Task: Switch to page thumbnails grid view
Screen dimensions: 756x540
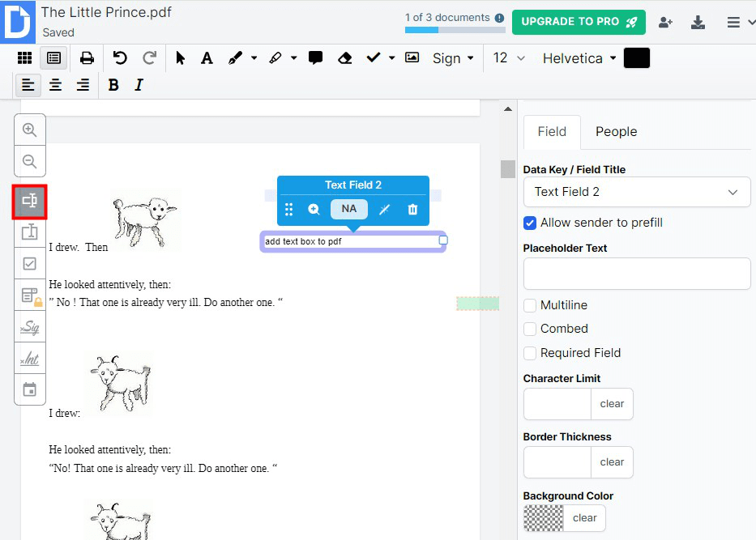Action: tap(24, 57)
